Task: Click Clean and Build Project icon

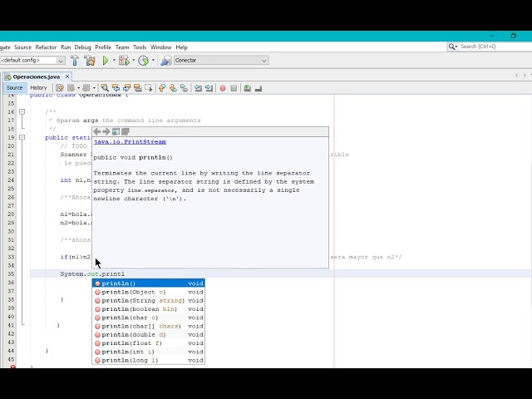Action: click(90, 61)
